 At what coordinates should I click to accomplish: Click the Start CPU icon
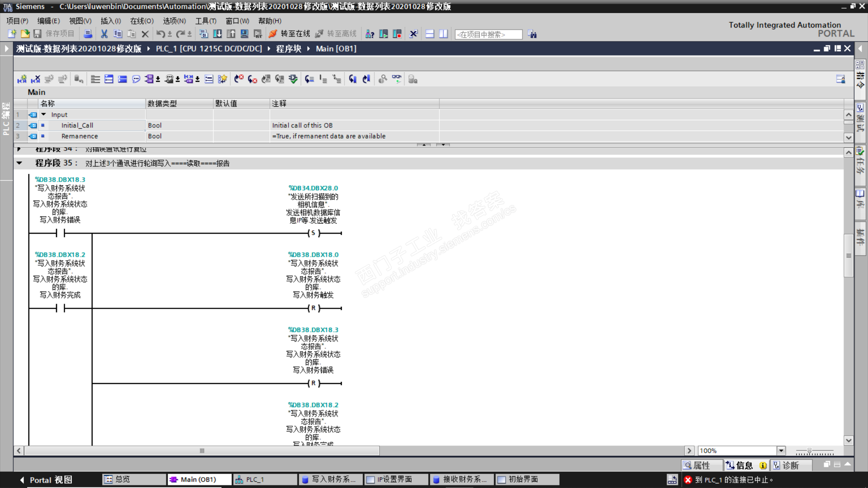point(383,34)
